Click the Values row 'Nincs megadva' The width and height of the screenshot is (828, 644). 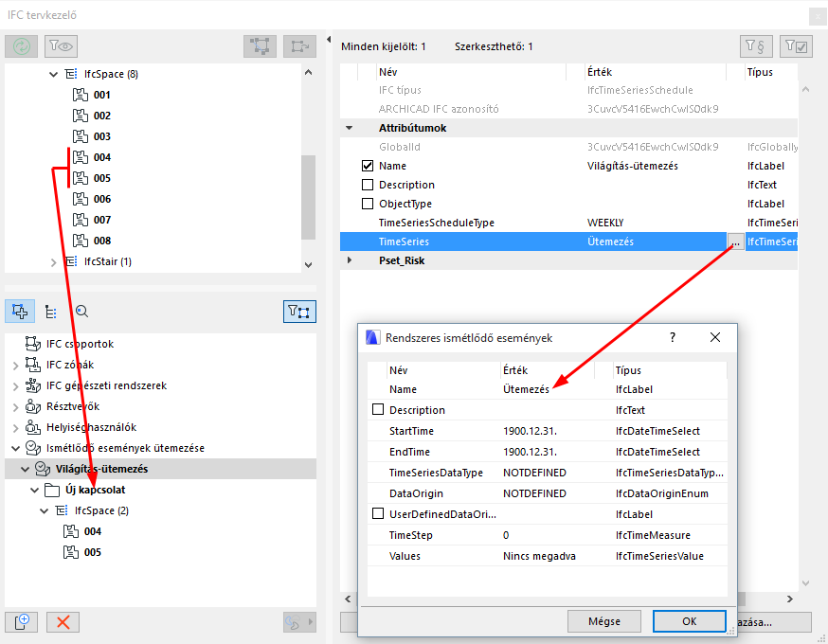[x=540, y=556]
